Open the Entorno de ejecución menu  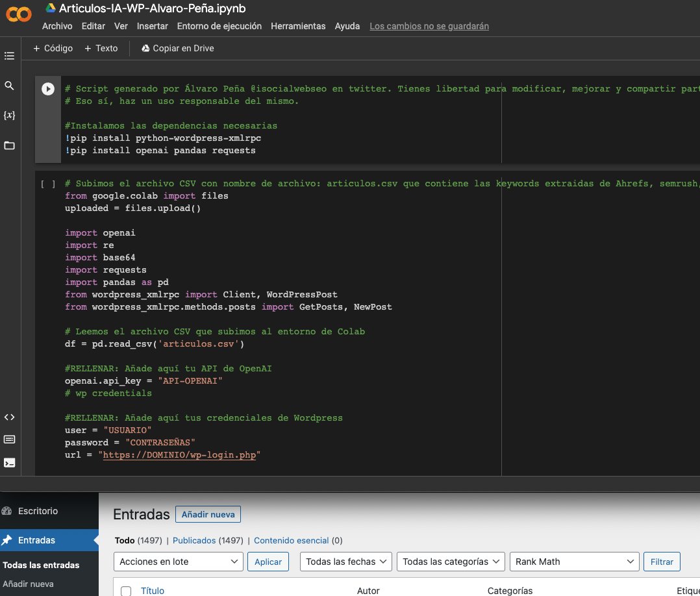tap(219, 26)
